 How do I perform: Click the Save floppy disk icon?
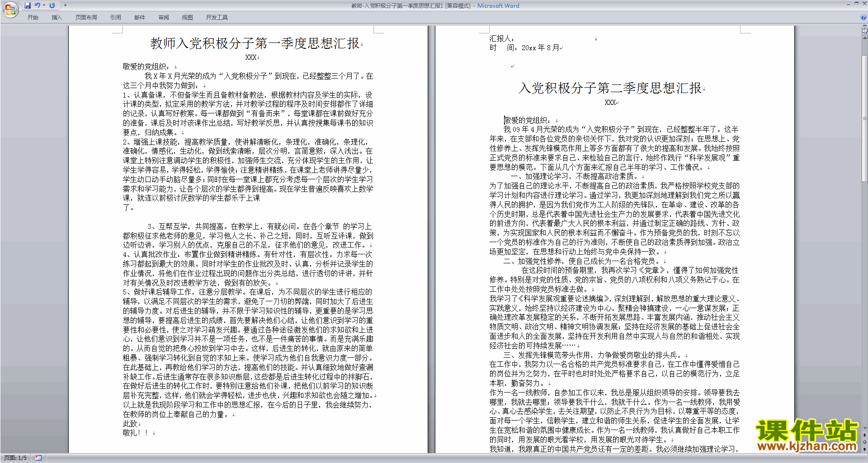tap(28, 5)
